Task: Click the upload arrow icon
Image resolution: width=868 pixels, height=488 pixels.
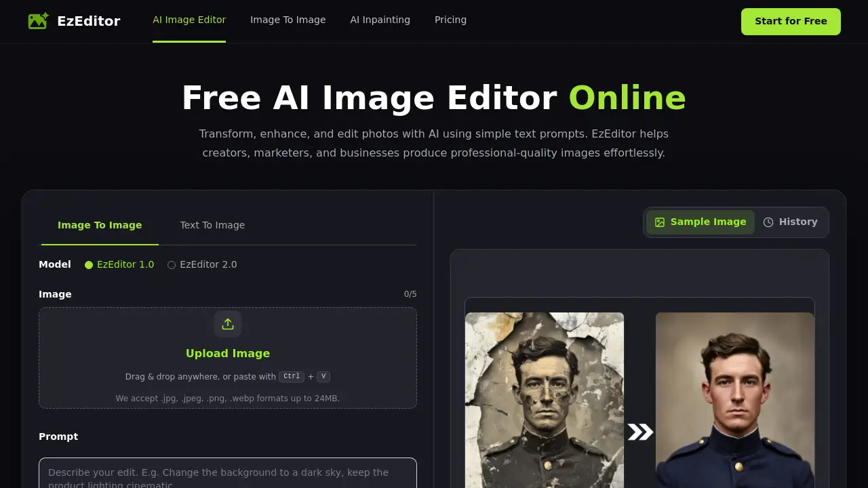Action: click(x=228, y=324)
